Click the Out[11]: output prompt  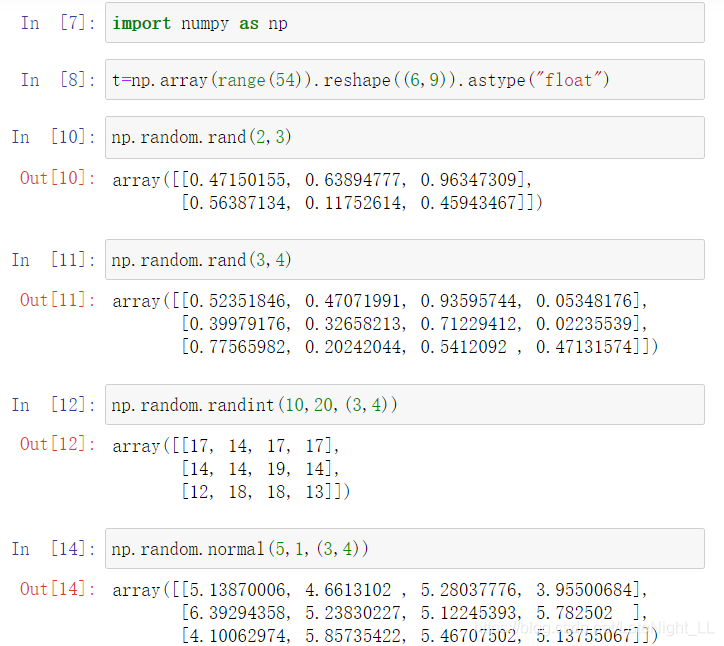58,300
